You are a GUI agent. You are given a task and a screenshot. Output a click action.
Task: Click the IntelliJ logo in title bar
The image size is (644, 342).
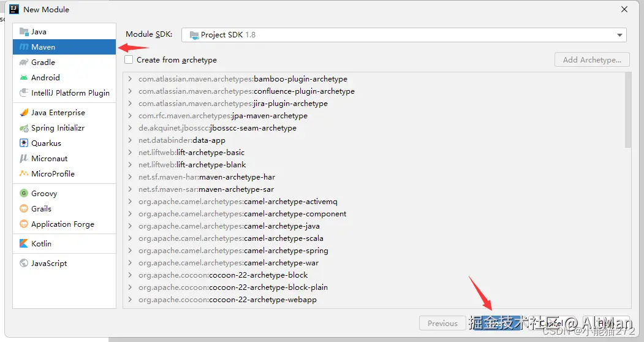pyautogui.click(x=14, y=9)
